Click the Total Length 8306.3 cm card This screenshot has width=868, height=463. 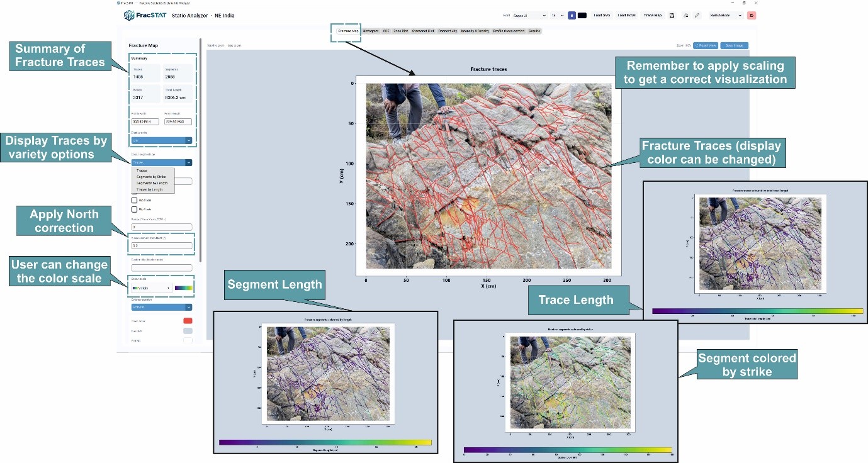click(x=178, y=94)
